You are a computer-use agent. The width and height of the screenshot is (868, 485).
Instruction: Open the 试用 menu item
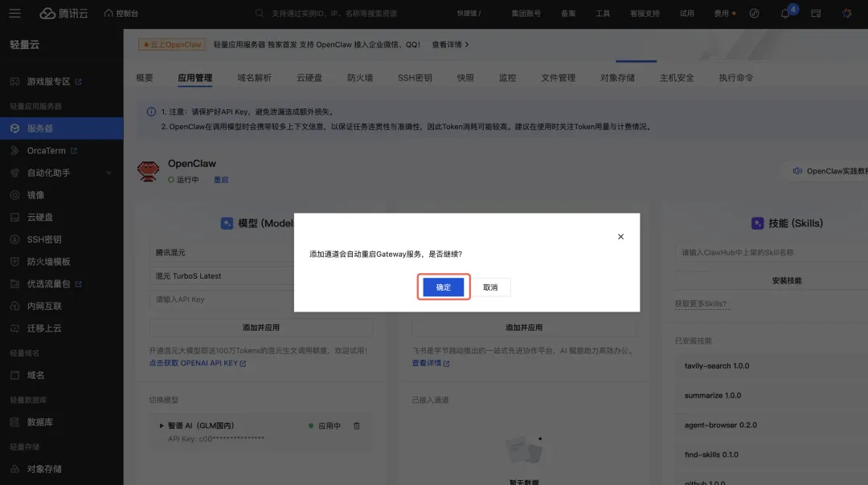687,14
